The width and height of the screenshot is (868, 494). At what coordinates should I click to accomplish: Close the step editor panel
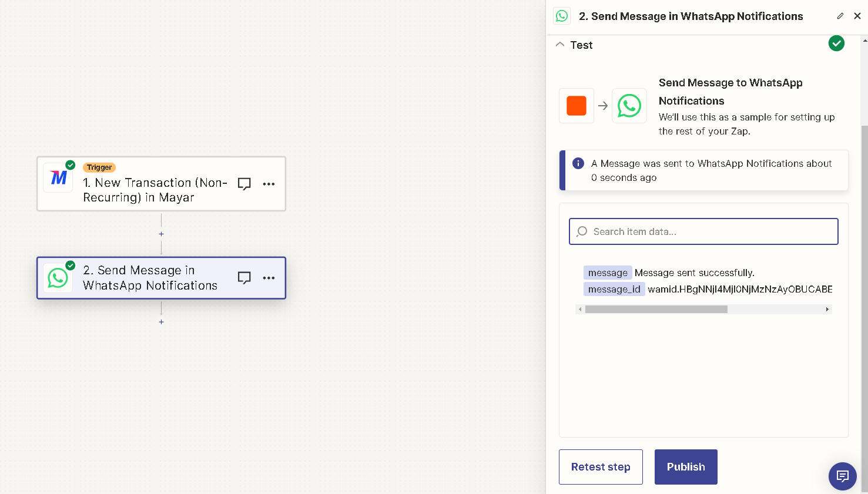[x=857, y=16]
